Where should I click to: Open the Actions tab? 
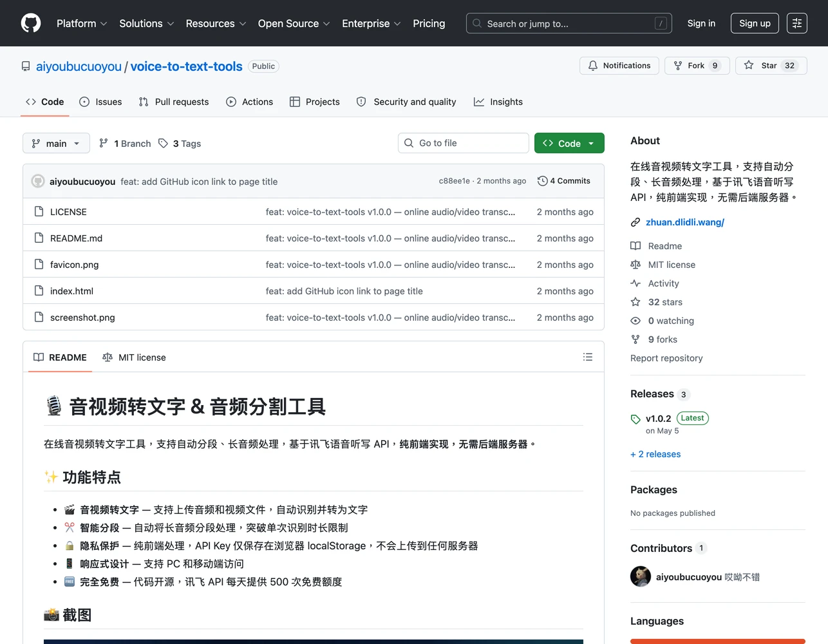pyautogui.click(x=250, y=102)
